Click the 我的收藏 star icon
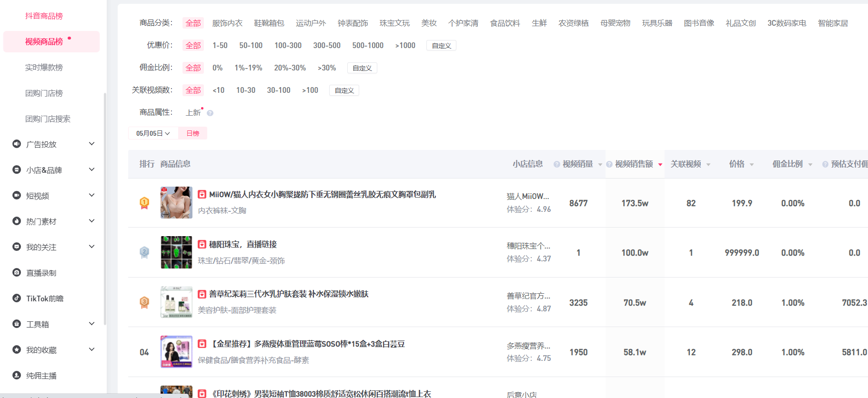The height and width of the screenshot is (398, 868). click(x=17, y=349)
